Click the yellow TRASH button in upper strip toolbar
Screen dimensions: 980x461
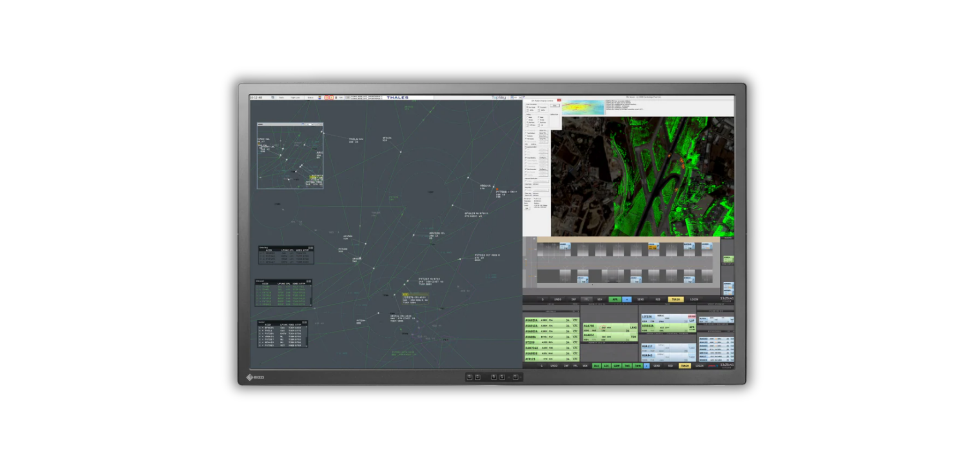pyautogui.click(x=675, y=299)
